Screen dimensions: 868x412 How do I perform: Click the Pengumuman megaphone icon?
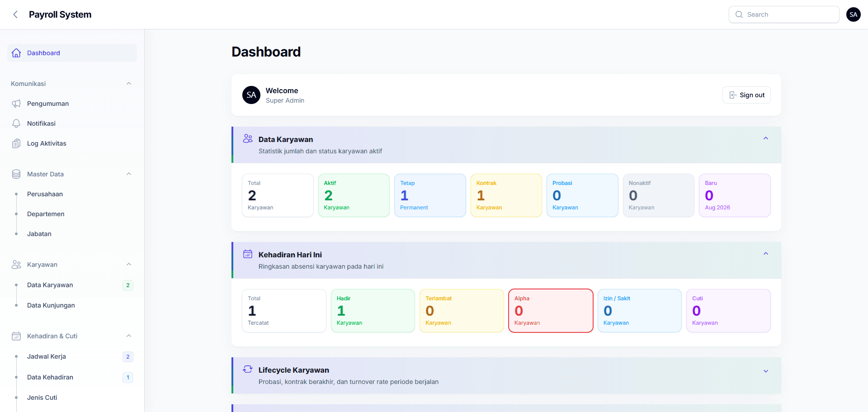(16, 104)
